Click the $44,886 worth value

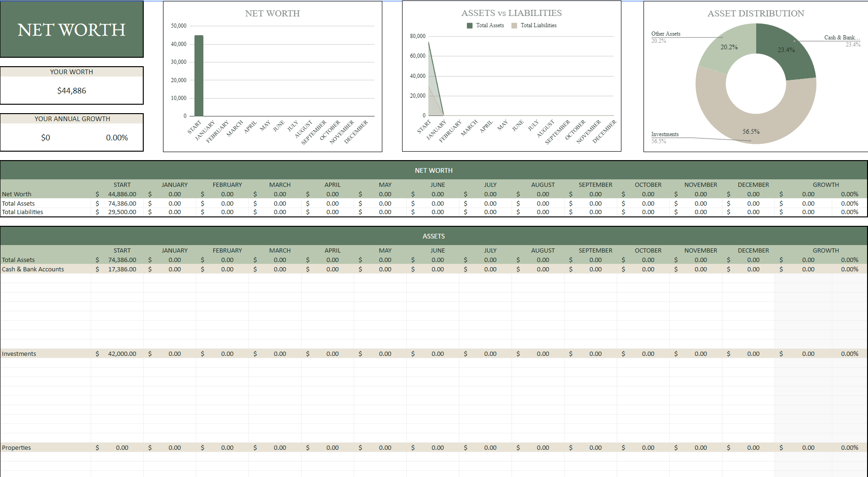pos(71,91)
